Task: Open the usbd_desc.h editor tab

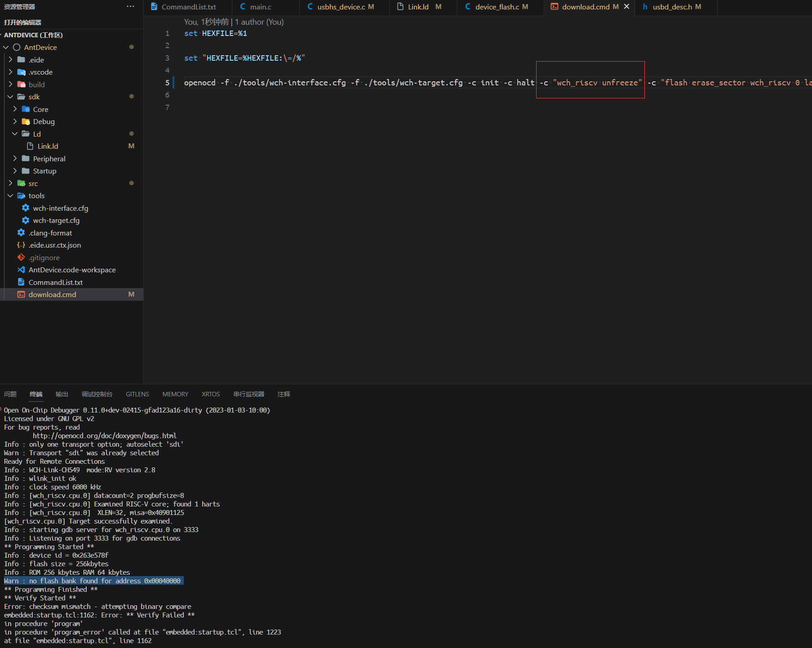Action: (672, 7)
